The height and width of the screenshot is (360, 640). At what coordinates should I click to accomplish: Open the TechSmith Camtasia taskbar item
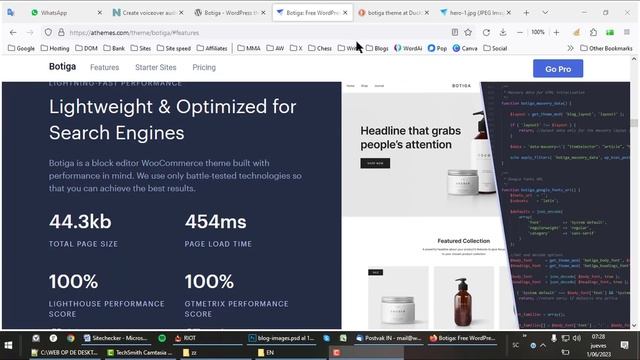pyautogui.click(x=140, y=352)
